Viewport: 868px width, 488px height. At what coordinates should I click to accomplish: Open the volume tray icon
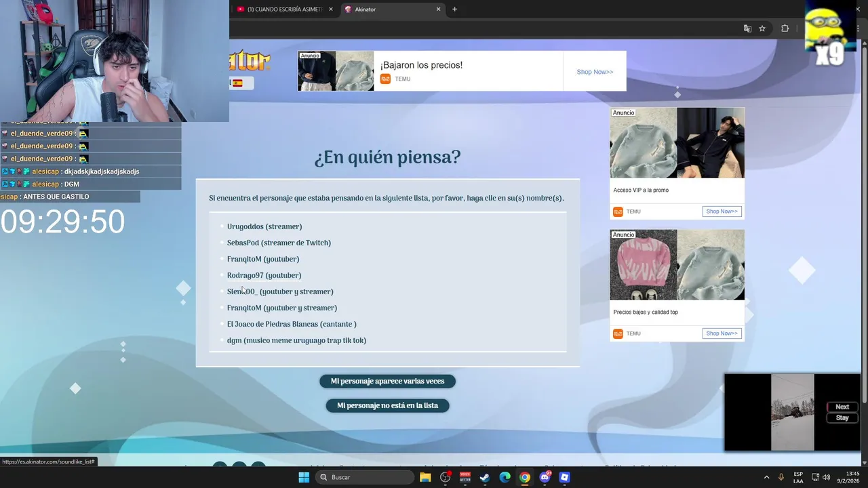(x=826, y=477)
